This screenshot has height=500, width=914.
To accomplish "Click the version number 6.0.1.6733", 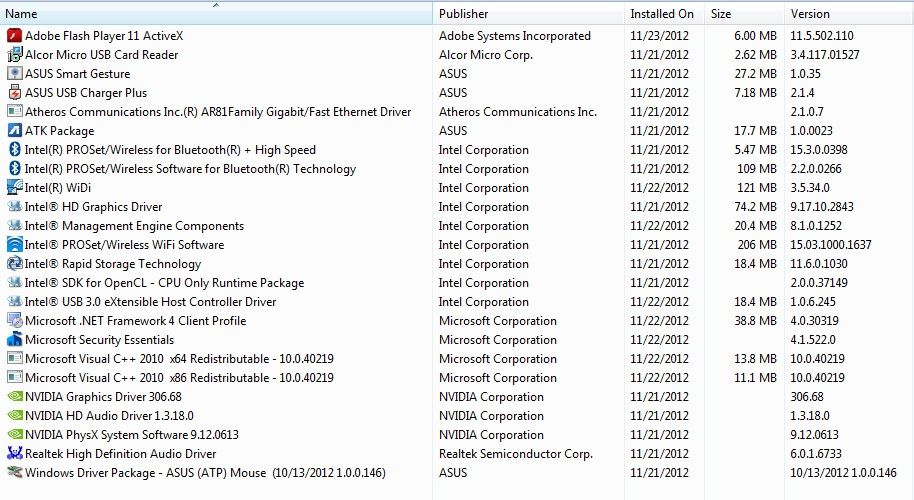I will click(816, 453).
